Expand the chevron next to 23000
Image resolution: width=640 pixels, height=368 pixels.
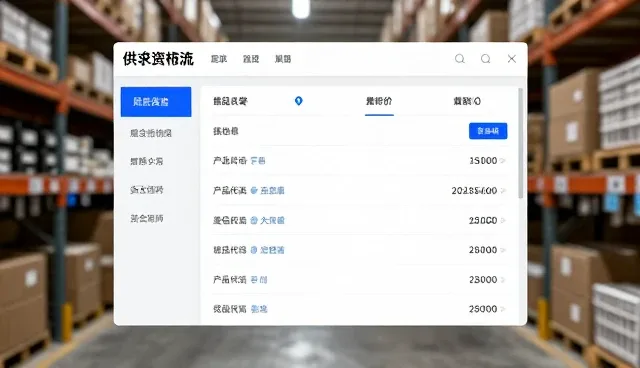tap(503, 279)
